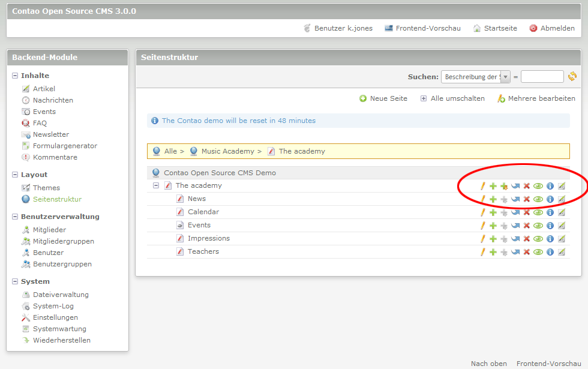Show info details for the Calendar page
This screenshot has height=369, width=588.
click(x=550, y=212)
